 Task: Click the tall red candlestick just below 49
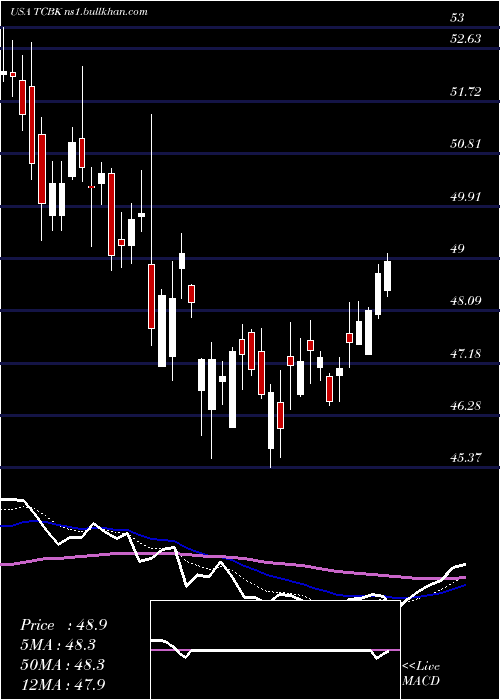151,296
